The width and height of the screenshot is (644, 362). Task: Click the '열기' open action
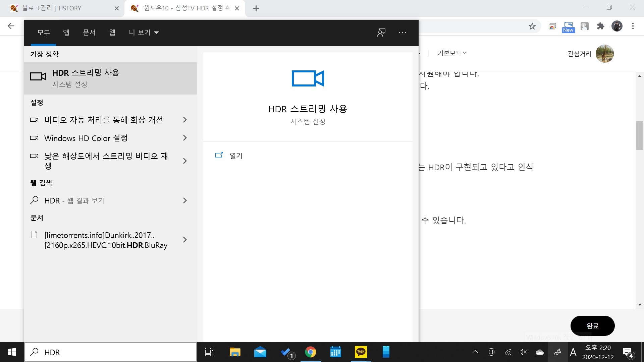(236, 156)
